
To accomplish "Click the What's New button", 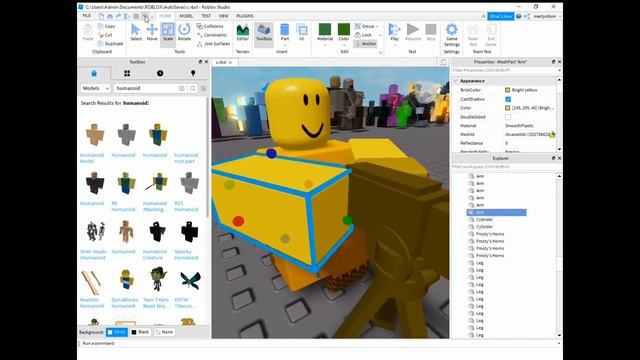I will pos(500,16).
